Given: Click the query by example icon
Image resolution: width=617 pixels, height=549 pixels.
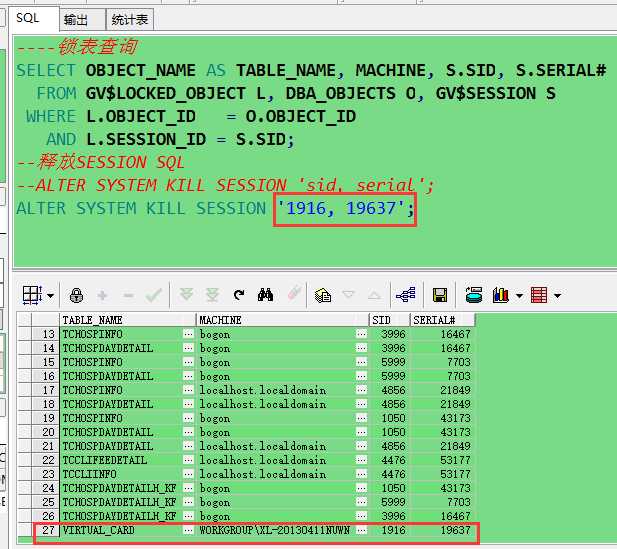Looking at the screenshot, I should coord(323,295).
